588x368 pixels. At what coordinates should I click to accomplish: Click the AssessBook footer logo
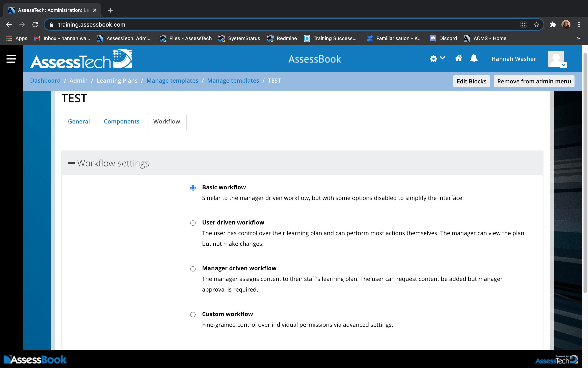(x=35, y=359)
